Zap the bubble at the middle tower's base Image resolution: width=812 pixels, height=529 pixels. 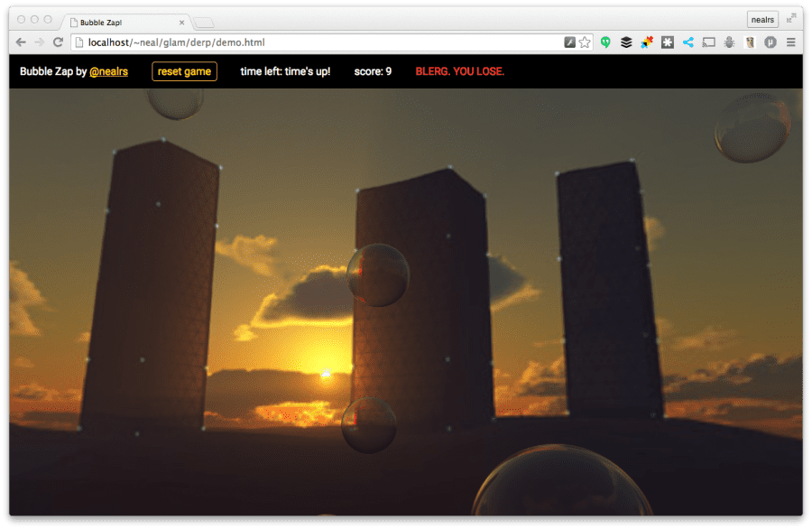coord(369,425)
